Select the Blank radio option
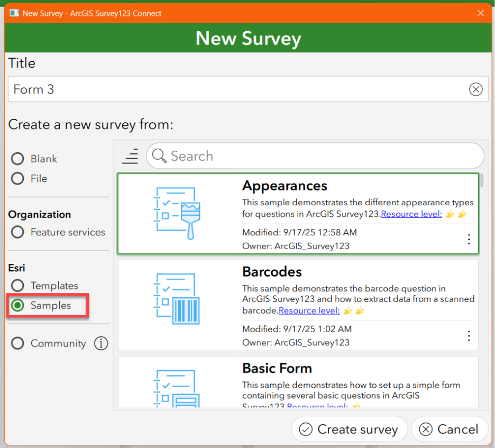This screenshot has width=495, height=448. pyautogui.click(x=34, y=159)
